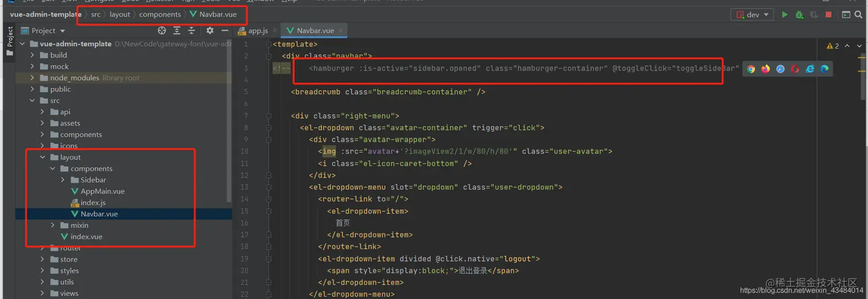Collapse the layout folder
This screenshot has width=868, height=299.
42,157
